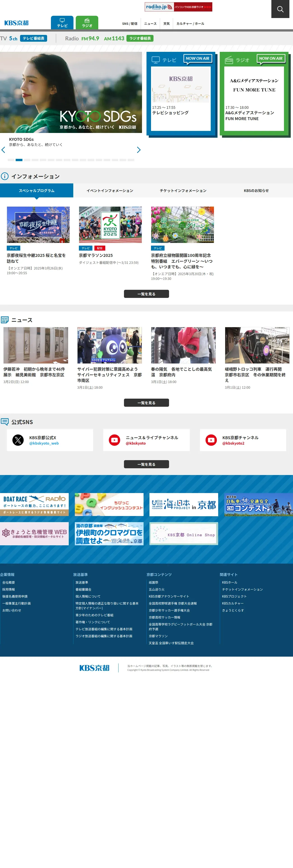
Task: Open the 春の陽気 news image
Action: 183,345
